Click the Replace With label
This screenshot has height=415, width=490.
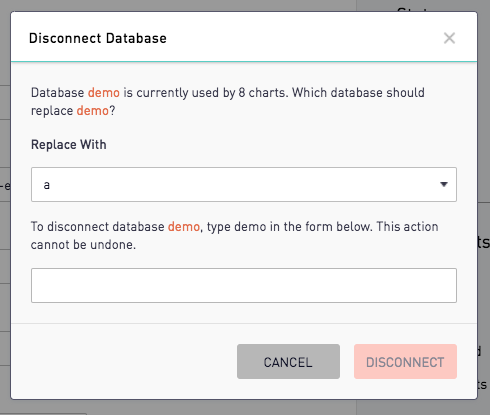[69, 145]
